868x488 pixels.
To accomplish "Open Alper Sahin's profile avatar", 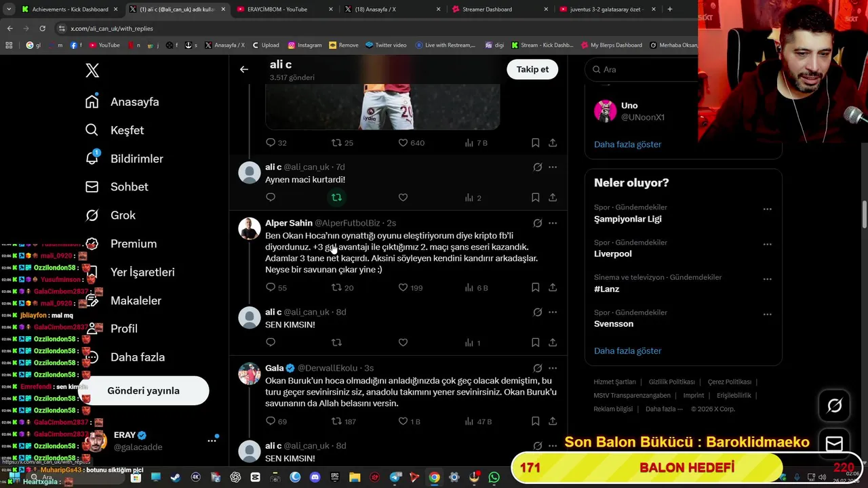I will coord(249,228).
